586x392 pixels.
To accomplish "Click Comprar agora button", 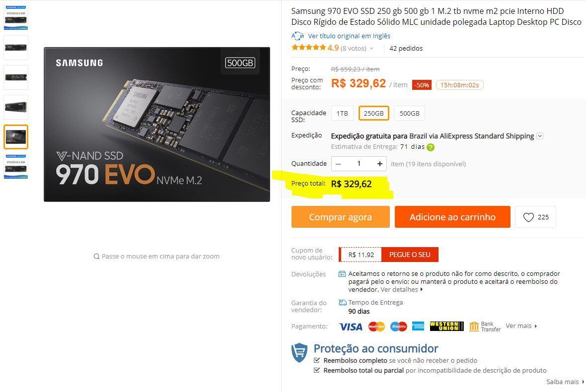I will (341, 217).
